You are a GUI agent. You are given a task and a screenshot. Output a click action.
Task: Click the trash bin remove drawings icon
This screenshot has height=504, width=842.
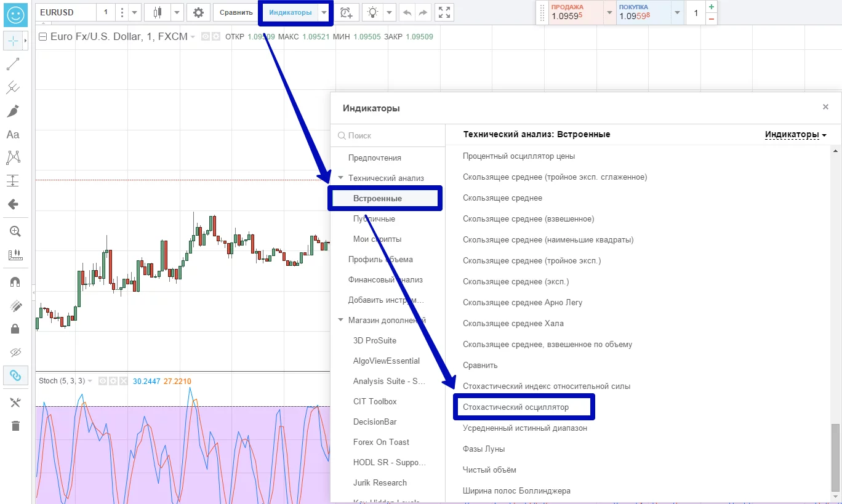16,426
